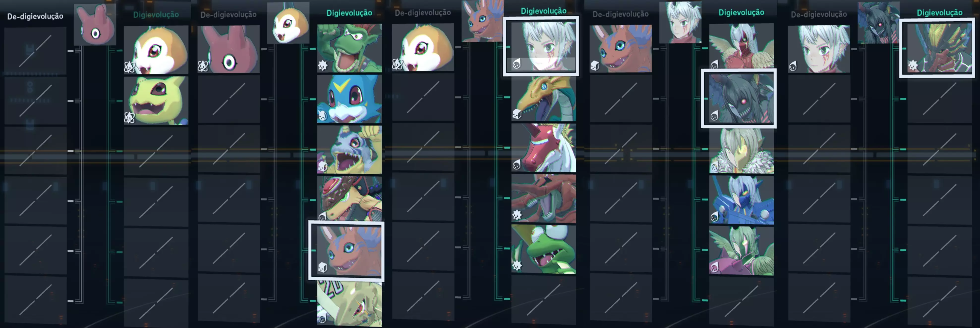The height and width of the screenshot is (328, 980).
Task: Pick the golden-beaked serpent dragon evolution
Action: pos(543,98)
